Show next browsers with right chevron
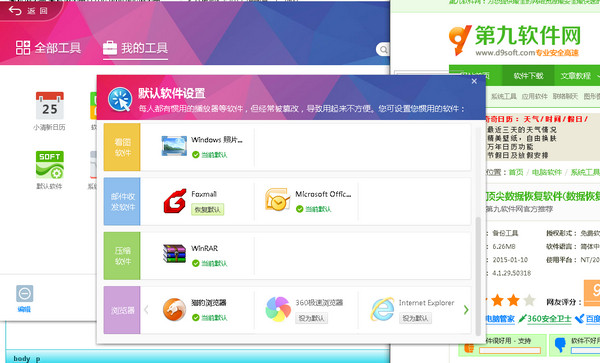The width and height of the screenshot is (600, 363). pyautogui.click(x=466, y=309)
